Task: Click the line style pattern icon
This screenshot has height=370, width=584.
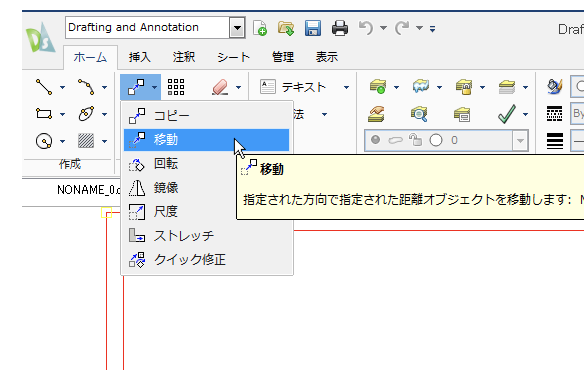Action: click(x=555, y=114)
